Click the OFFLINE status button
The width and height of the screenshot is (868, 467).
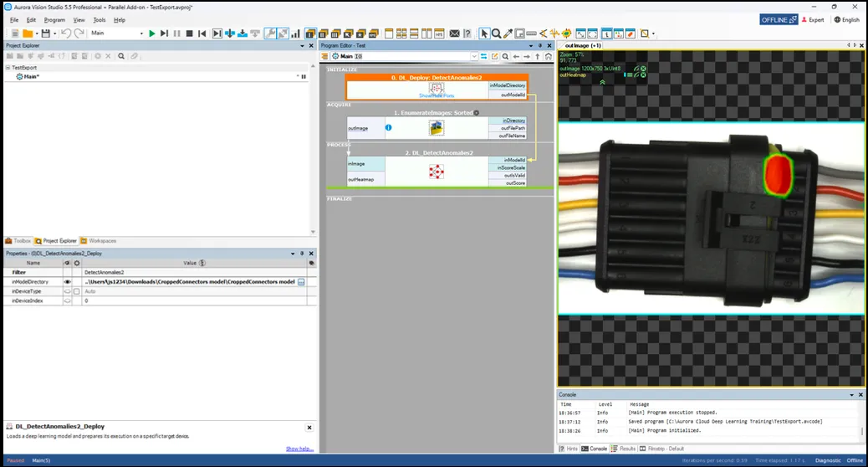(x=779, y=19)
